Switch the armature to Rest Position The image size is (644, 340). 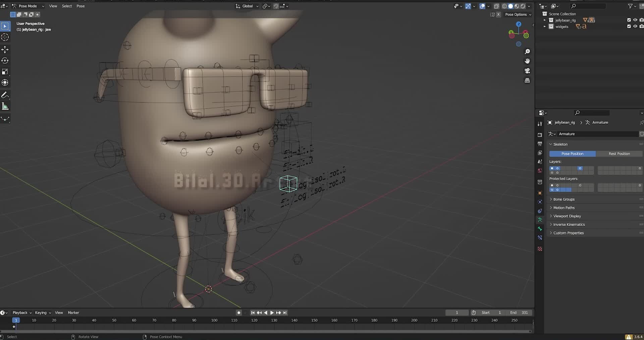point(619,154)
